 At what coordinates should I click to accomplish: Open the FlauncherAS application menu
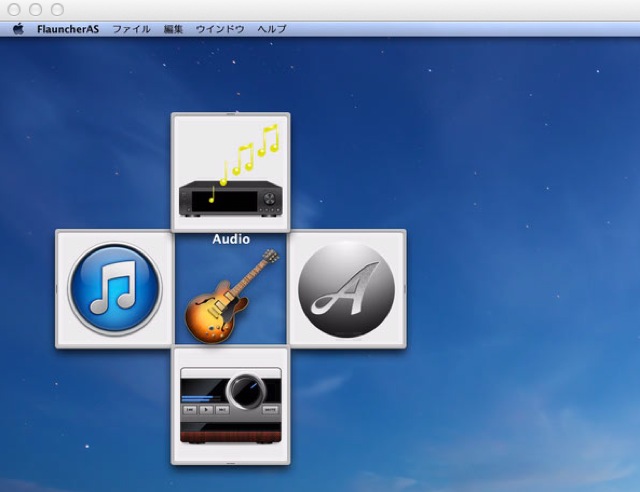pos(68,29)
